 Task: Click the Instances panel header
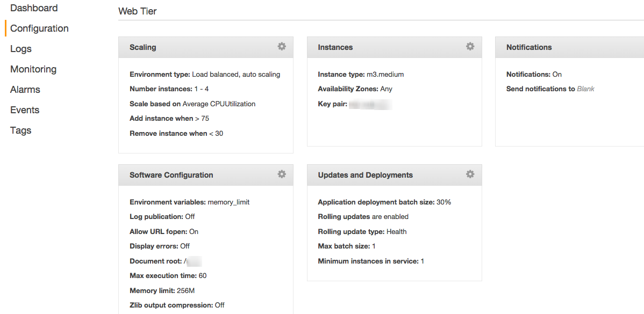394,47
